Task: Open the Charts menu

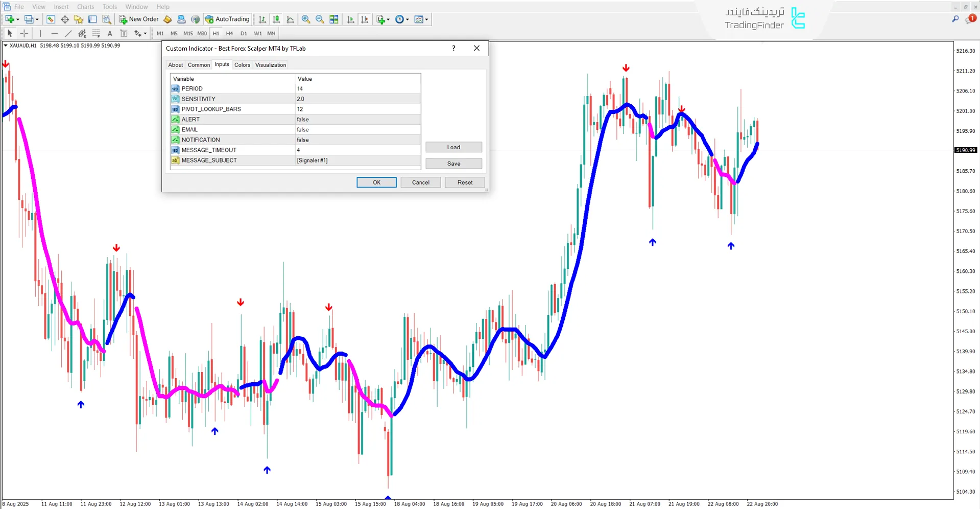Action: [x=85, y=7]
